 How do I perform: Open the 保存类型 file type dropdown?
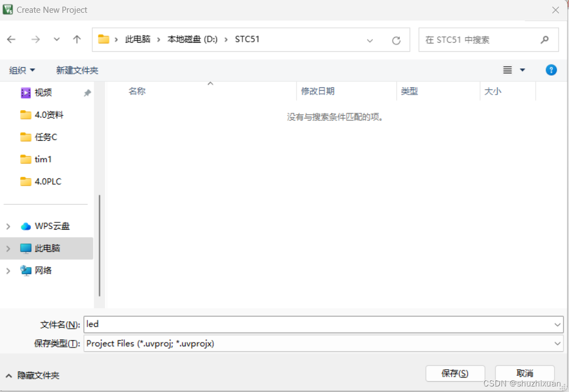pos(557,343)
